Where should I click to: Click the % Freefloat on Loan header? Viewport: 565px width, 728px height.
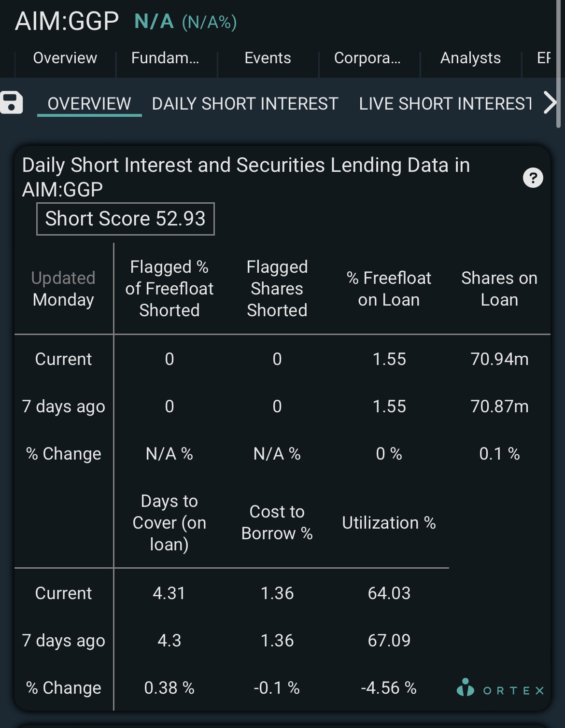coord(389,289)
